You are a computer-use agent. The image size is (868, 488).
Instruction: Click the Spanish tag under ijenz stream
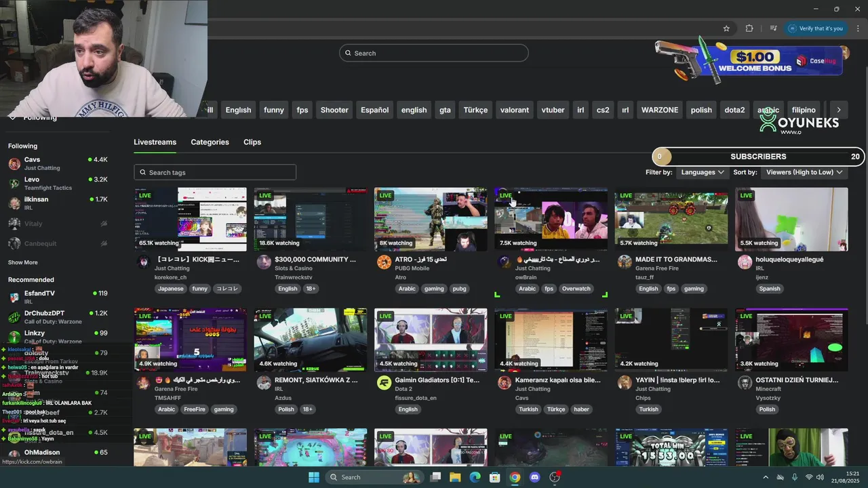point(770,289)
